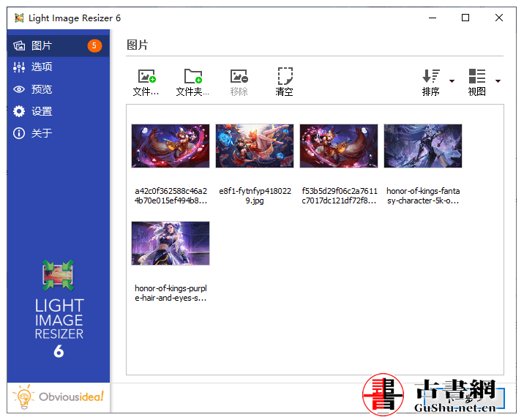Open the 图片 (Images) sidebar tab

(58, 45)
